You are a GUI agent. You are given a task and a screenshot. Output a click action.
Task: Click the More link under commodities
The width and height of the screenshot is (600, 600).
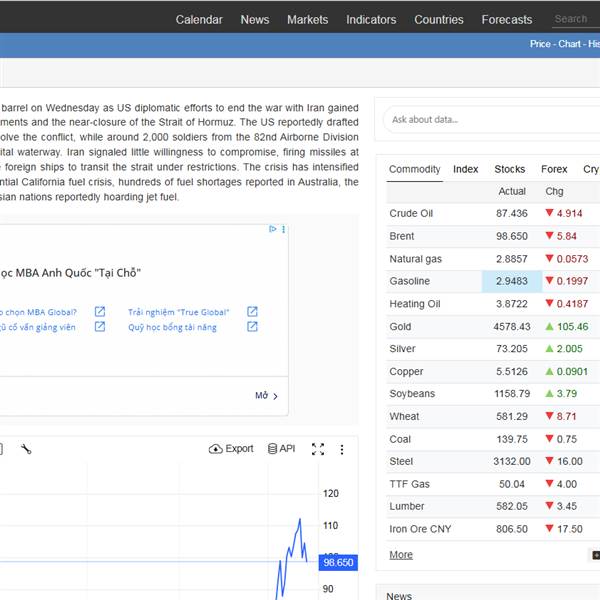point(401,554)
